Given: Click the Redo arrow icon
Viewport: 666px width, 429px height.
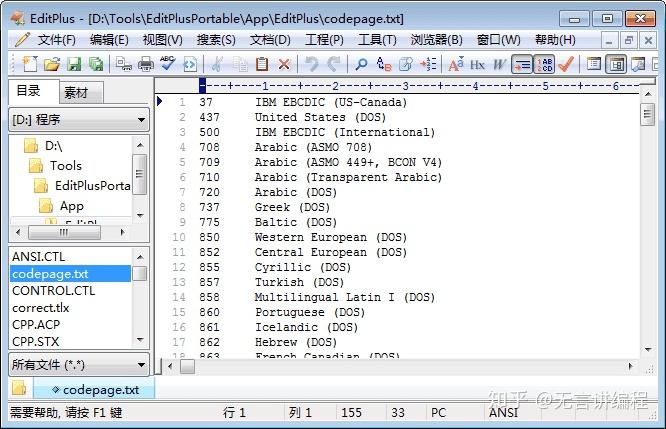Looking at the screenshot, I should pyautogui.click(x=334, y=64).
